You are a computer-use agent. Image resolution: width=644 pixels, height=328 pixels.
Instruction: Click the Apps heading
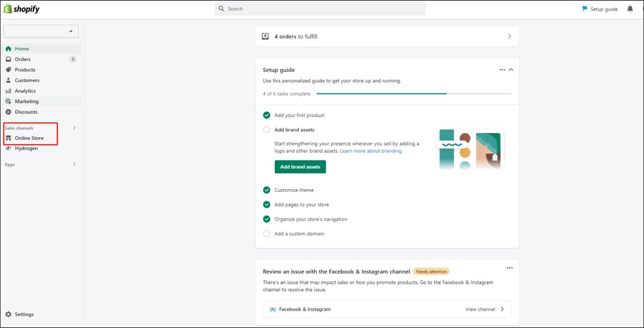(10, 165)
